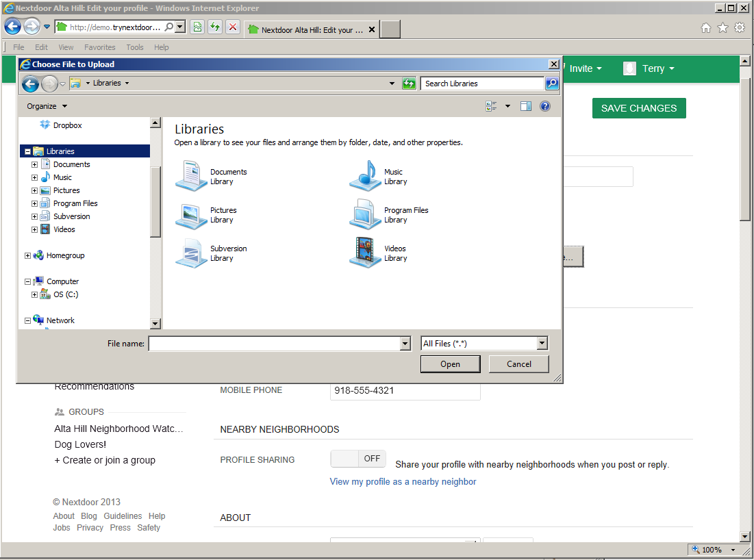
Task: Open the Subversion library icon
Action: click(x=192, y=253)
